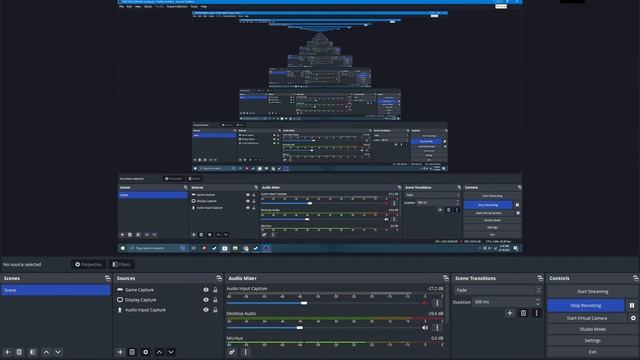Hide the Game Capture source
This screenshot has width=640, height=360.
point(206,290)
